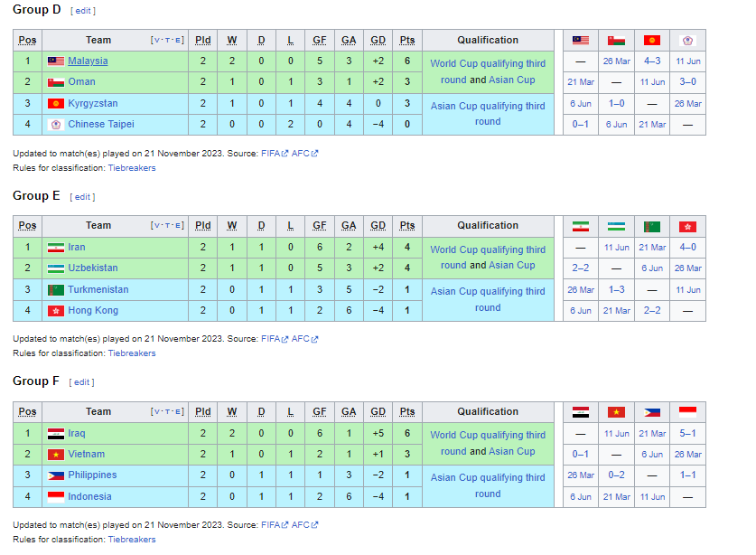Edit the Group F section
756x555 pixels.
tap(81, 382)
